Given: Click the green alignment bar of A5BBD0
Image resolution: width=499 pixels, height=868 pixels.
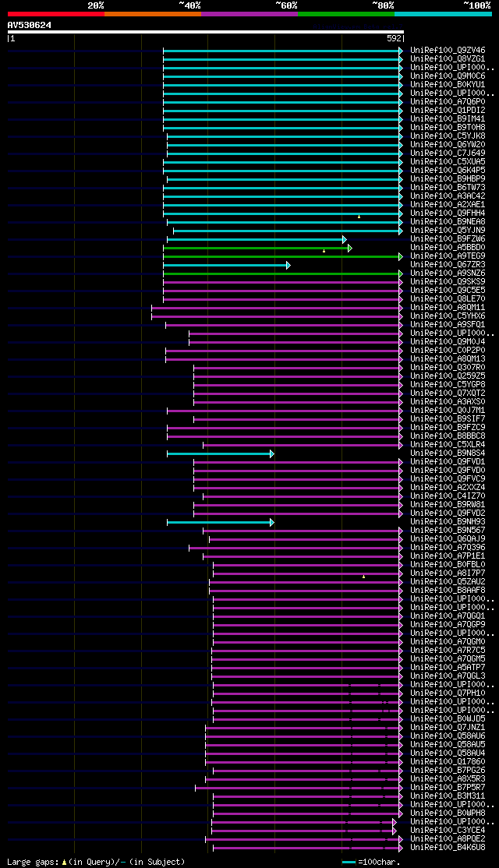Looking at the screenshot, I should 257,248.
